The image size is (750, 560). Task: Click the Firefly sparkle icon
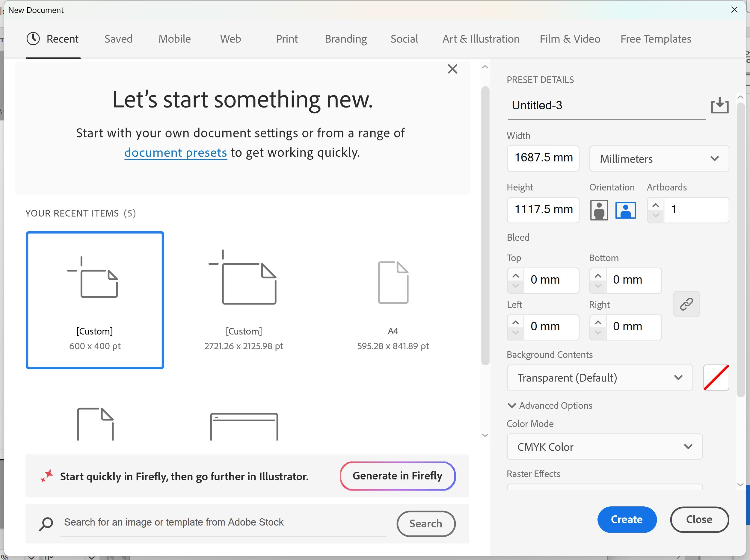46,476
